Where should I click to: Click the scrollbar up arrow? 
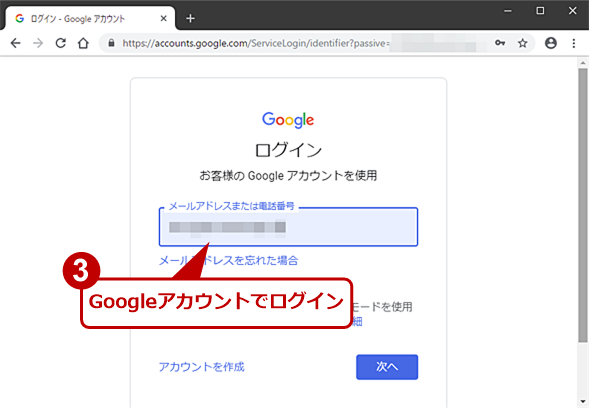click(x=583, y=62)
